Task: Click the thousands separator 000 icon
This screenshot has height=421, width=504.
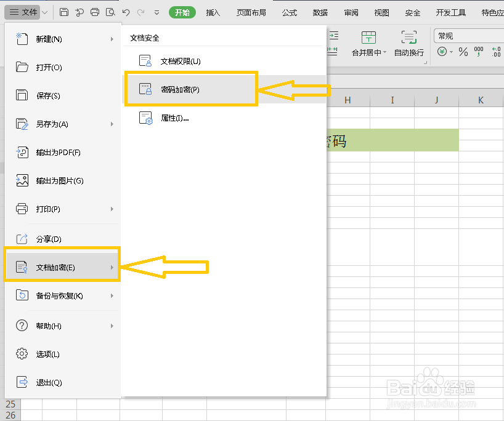Action: pyautogui.click(x=479, y=51)
